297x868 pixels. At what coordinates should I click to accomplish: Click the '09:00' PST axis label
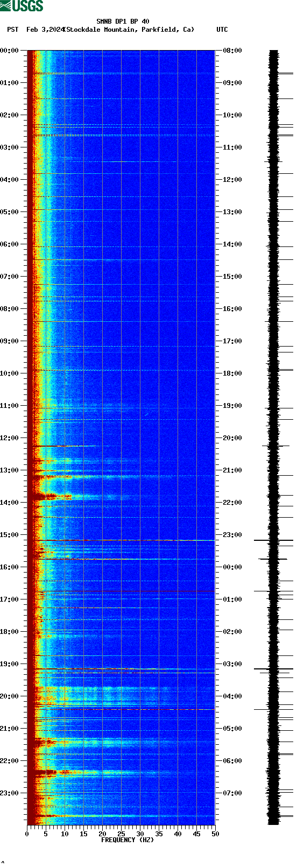10,341
